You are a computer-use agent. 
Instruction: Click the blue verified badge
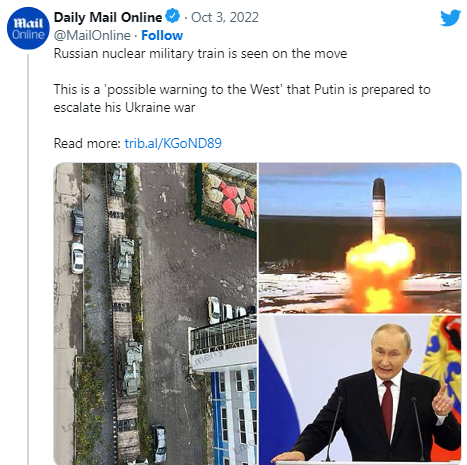173,17
